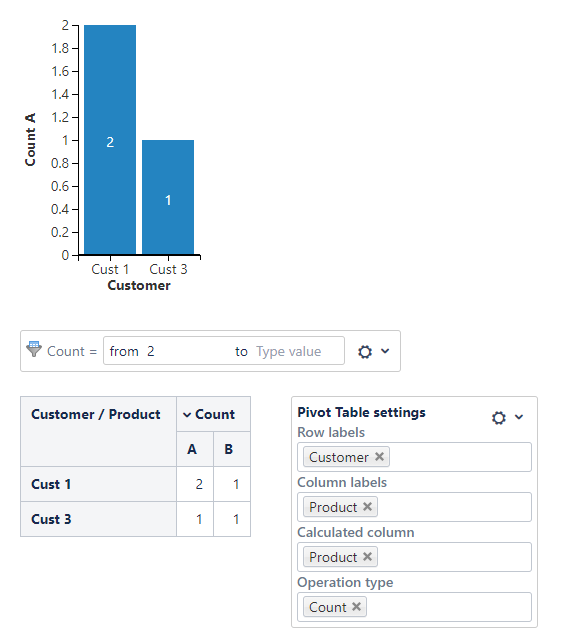Select the Cust 1 bar in the chart
584x641 pixels.
tap(110, 139)
